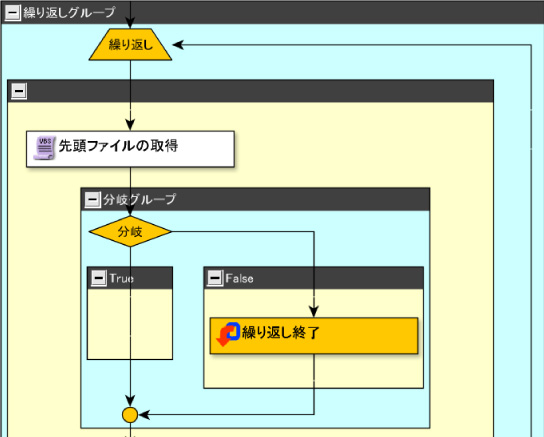Collapse the True branch box
The image size is (544, 437).
tap(99, 278)
